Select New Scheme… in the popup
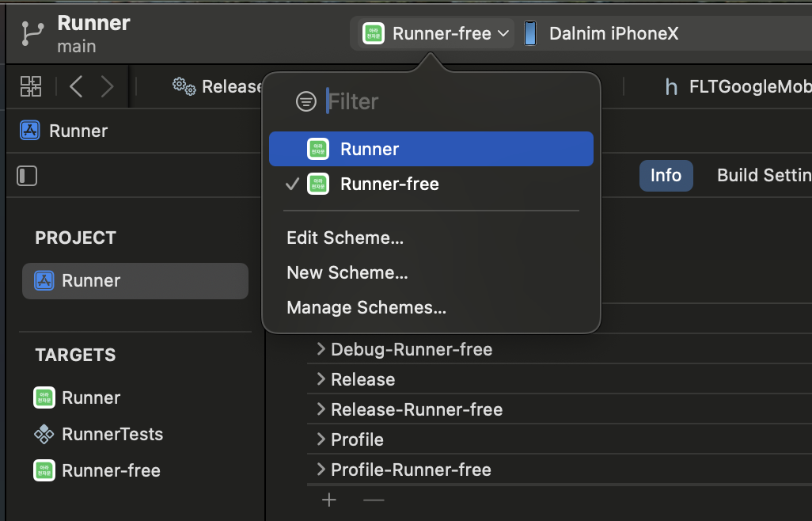The width and height of the screenshot is (812, 521). tap(347, 272)
